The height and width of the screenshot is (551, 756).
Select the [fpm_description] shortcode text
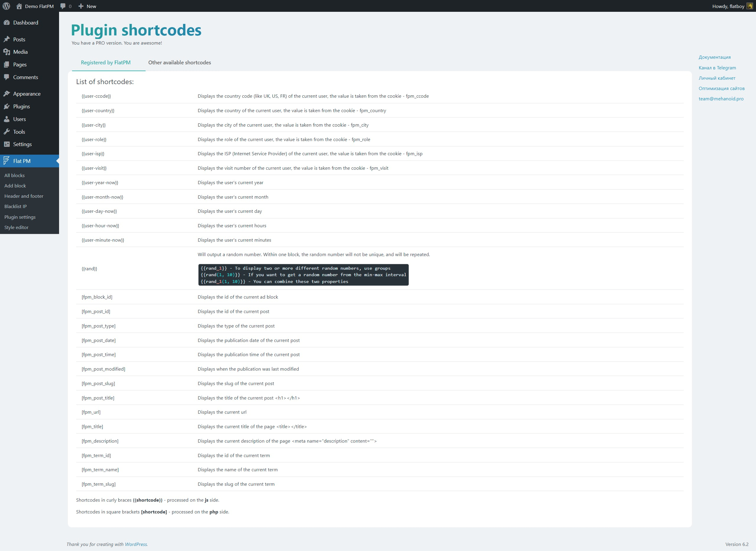click(x=100, y=441)
